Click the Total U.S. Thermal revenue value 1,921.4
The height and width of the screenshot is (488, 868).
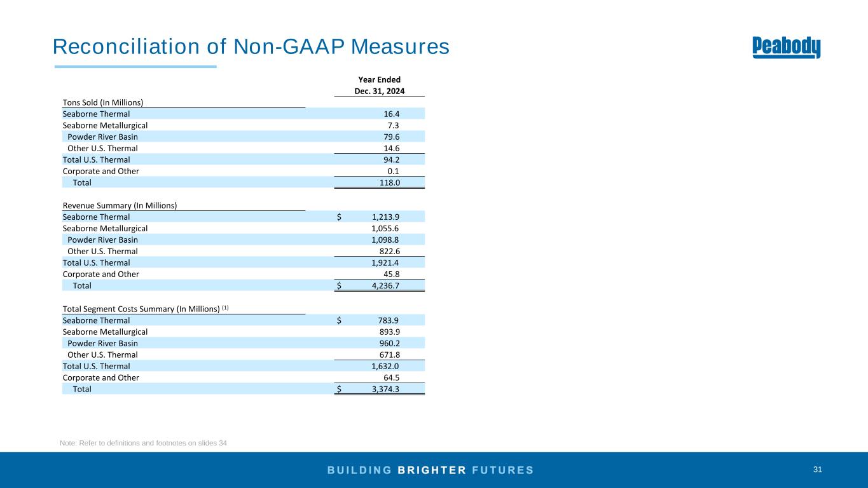[x=385, y=262]
